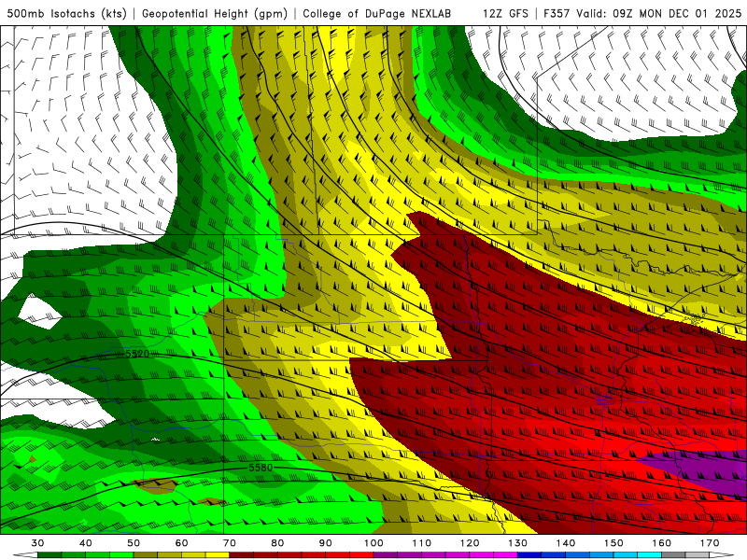Viewport: 747px width, 560px height.
Task: Click the 90 knot color bar label
Action: [x=326, y=543]
